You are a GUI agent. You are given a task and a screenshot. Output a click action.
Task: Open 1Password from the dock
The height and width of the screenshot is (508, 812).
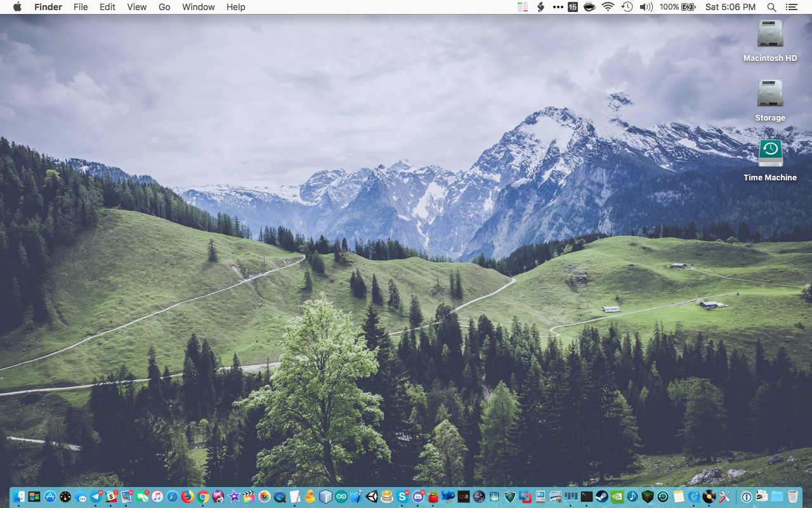747,497
